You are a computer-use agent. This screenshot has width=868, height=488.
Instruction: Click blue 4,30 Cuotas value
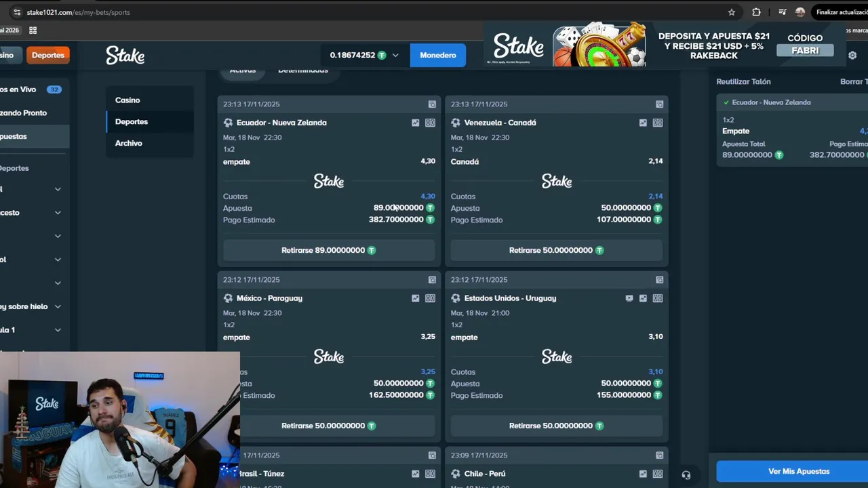click(x=428, y=197)
